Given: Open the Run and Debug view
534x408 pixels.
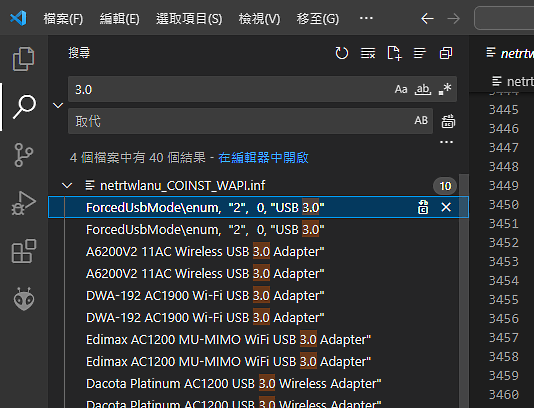Looking at the screenshot, I should [x=23, y=203].
